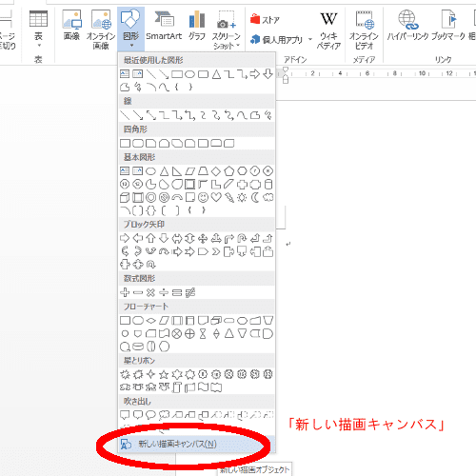Choose the right block arrow shape
Viewport: 476px width, 476px height.
click(x=125, y=238)
